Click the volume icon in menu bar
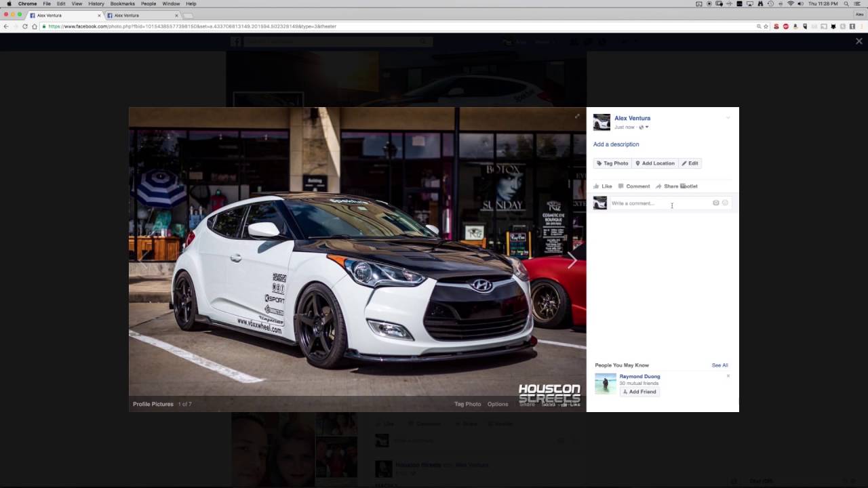 coord(801,3)
